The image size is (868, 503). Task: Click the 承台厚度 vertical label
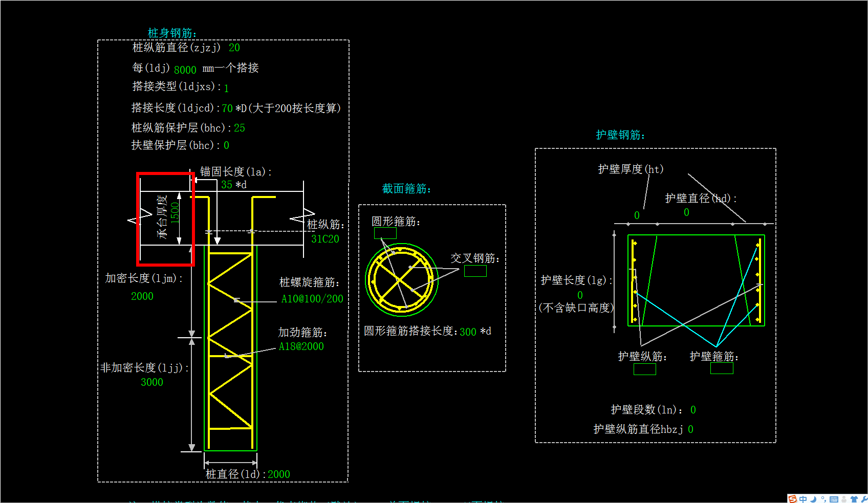[x=162, y=216]
